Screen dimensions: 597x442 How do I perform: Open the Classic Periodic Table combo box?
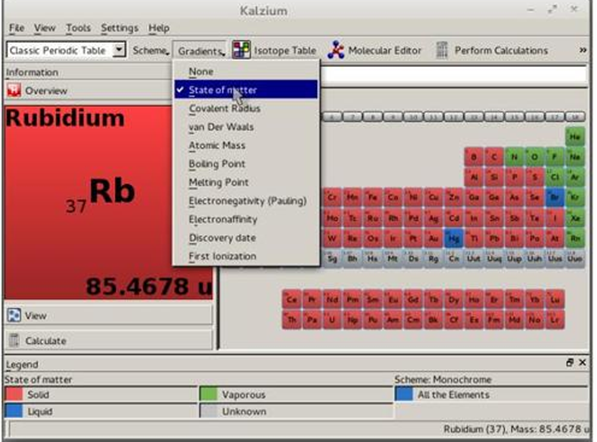(66, 50)
